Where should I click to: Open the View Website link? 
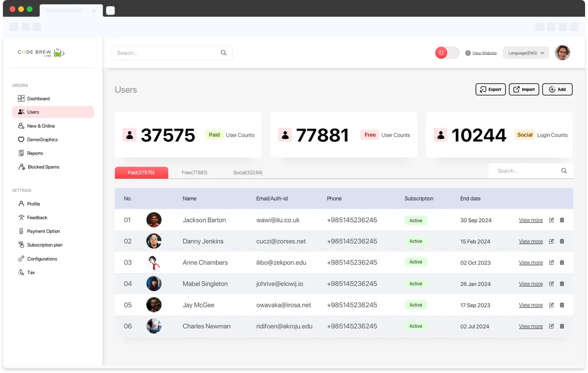point(484,53)
